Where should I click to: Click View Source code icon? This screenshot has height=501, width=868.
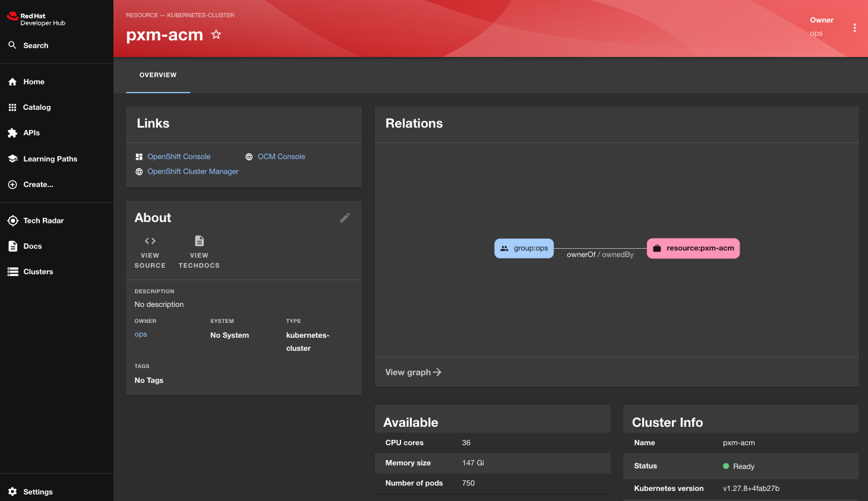click(x=150, y=241)
